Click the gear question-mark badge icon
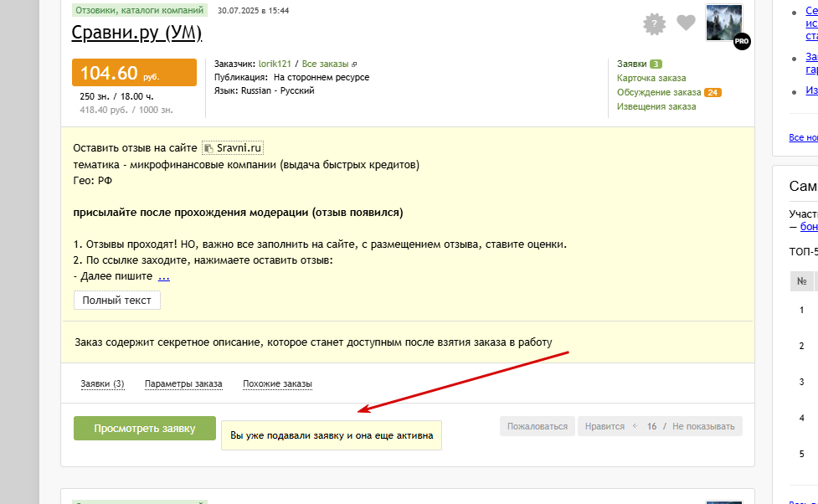The width and height of the screenshot is (818, 504). point(654,24)
